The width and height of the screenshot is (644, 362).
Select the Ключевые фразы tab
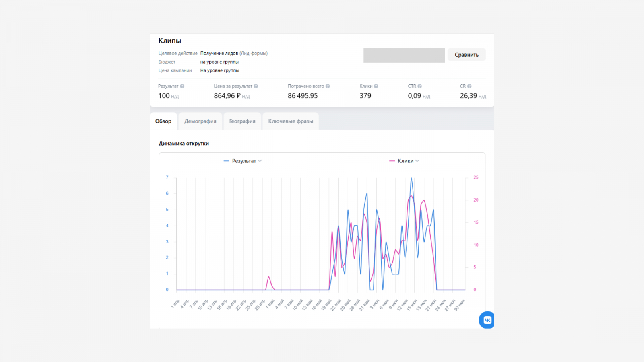(291, 121)
